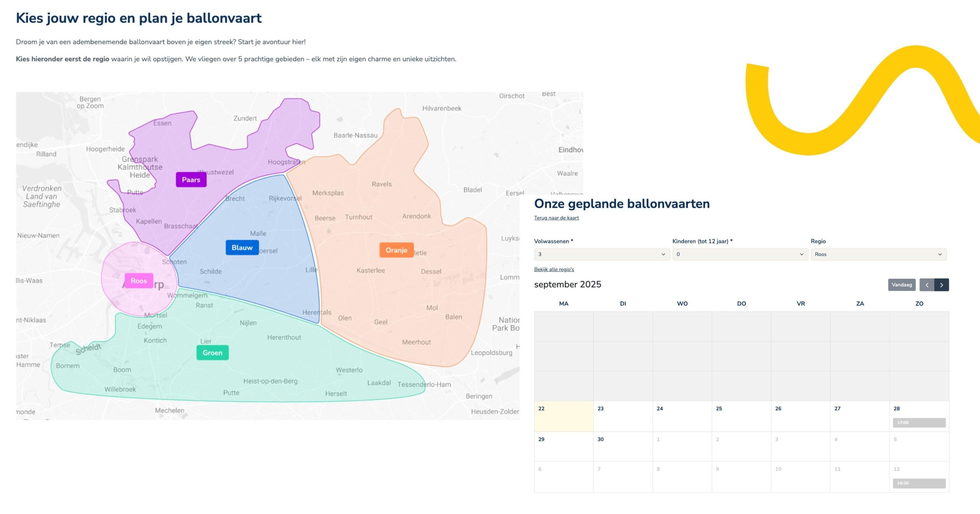980x514 pixels.
Task: Click the Vandaag button
Action: click(902, 285)
